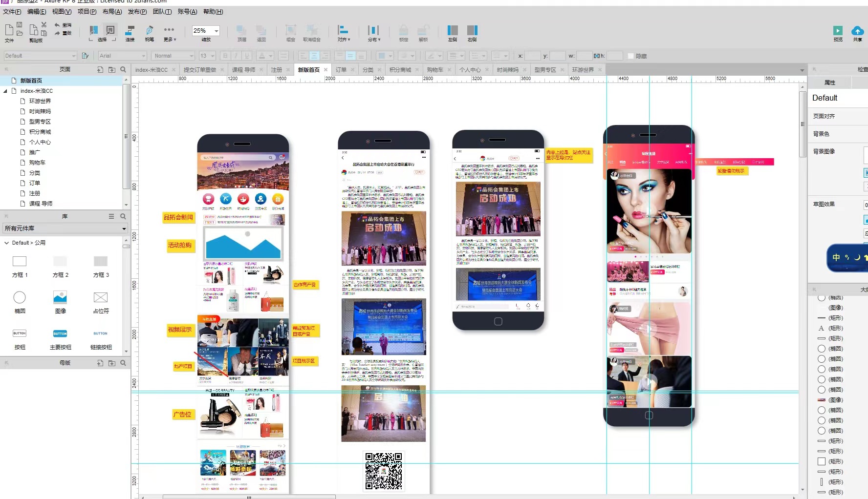This screenshot has height=499, width=868.
Task: Click the undo arrow (撤消)
Action: tap(63, 25)
